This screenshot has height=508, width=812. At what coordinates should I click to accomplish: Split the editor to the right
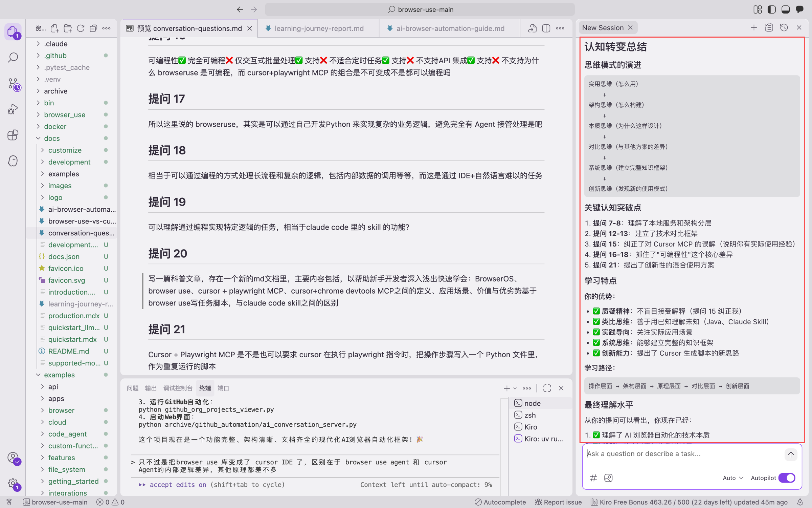coord(546,28)
